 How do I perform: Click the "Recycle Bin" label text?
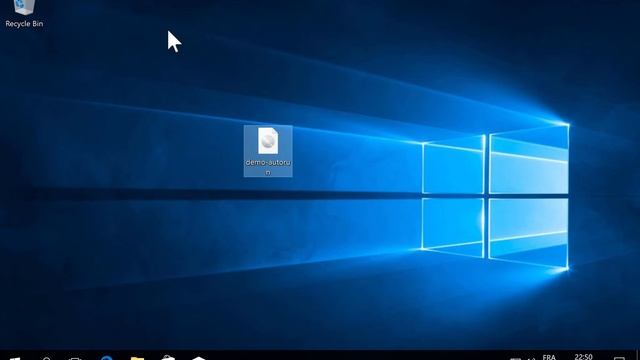click(x=24, y=24)
